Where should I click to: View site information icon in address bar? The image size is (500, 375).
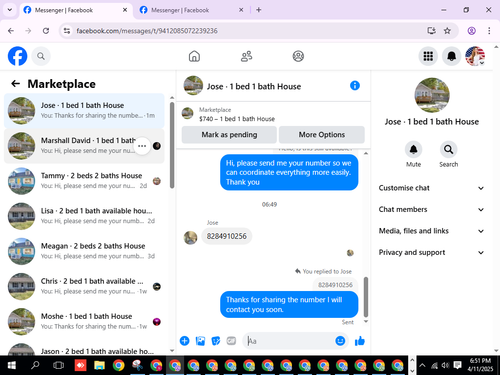[x=67, y=31]
